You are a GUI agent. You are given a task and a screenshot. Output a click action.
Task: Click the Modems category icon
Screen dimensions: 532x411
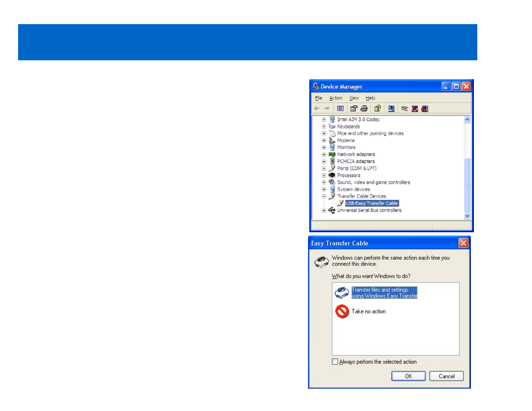332,140
